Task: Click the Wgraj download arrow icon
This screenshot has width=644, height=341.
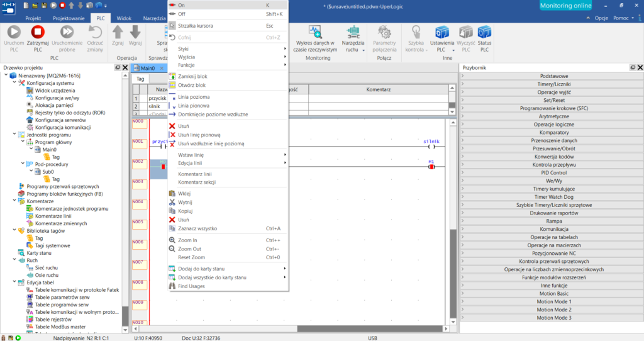Action: (x=135, y=32)
